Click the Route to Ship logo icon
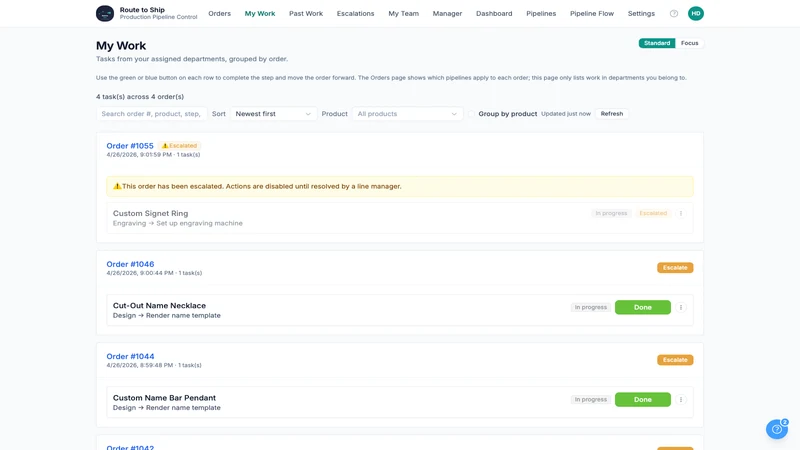This screenshot has width=800, height=450. coord(105,13)
